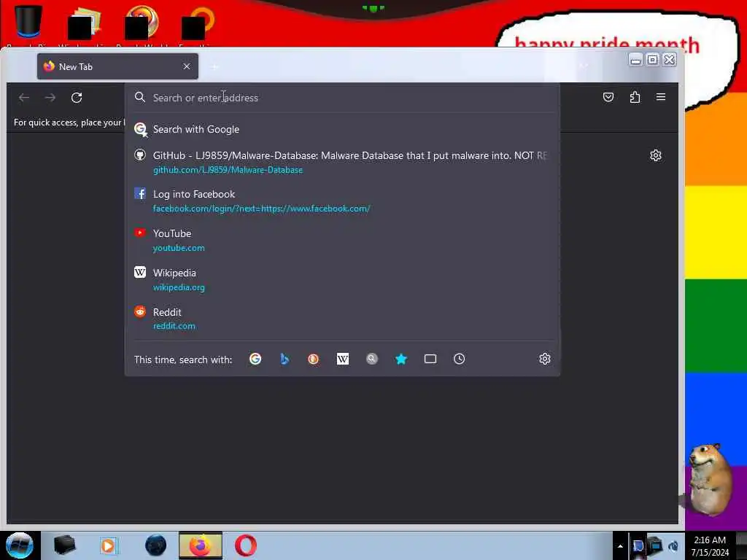The height and width of the screenshot is (560, 747).
Task: Close the New Tab tab
Action: (187, 66)
